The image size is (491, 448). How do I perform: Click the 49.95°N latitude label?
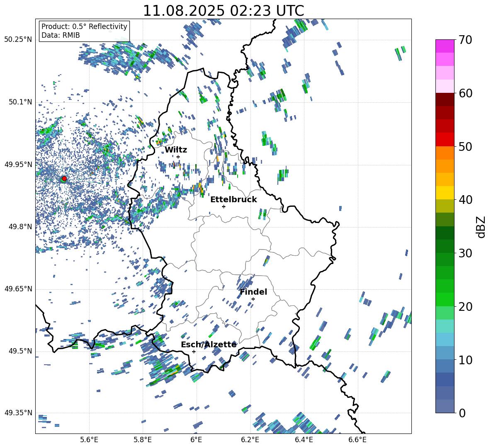coord(18,165)
